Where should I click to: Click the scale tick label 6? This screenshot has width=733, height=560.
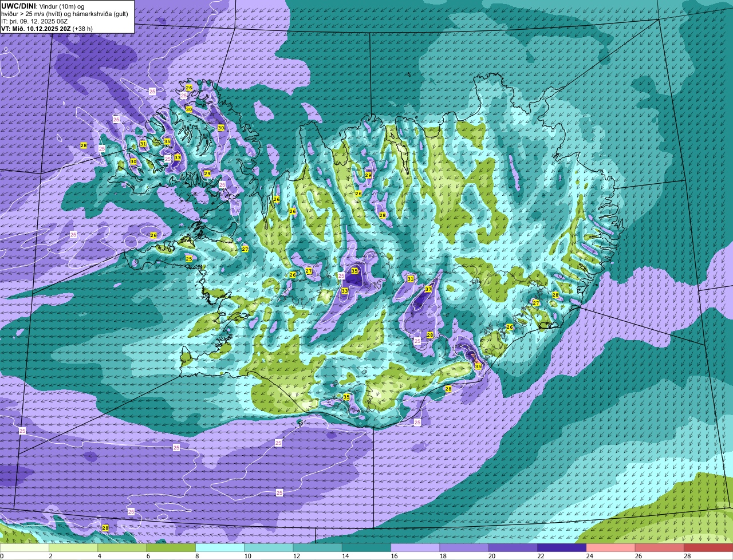(148, 556)
